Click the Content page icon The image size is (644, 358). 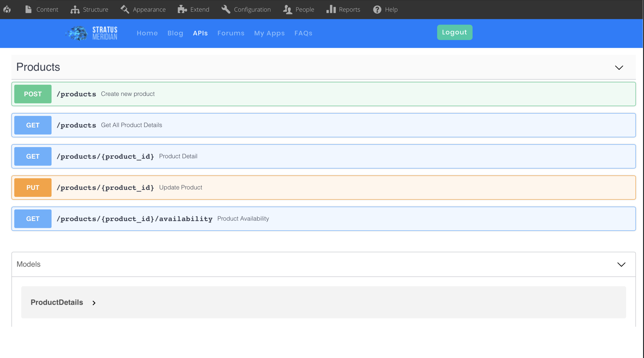pos(28,9)
